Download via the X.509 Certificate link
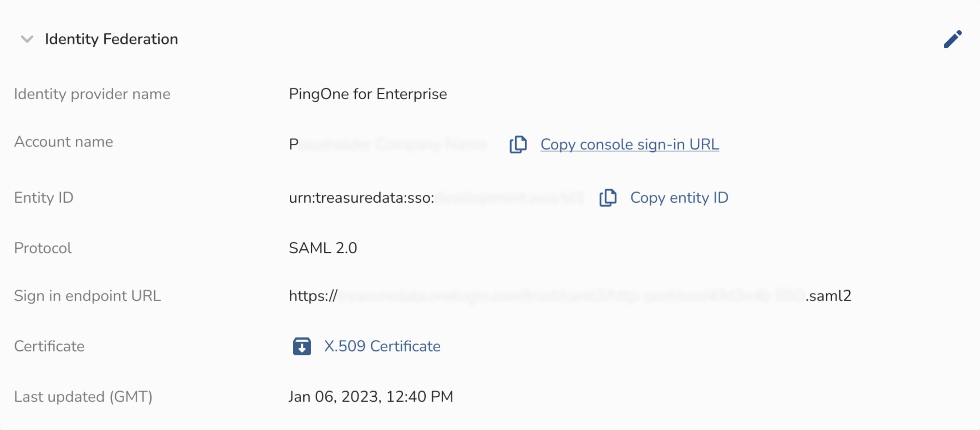 382,346
